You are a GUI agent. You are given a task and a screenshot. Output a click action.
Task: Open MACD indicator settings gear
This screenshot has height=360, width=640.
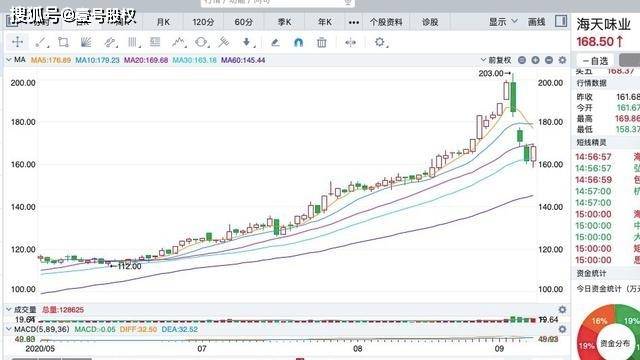pos(562,329)
